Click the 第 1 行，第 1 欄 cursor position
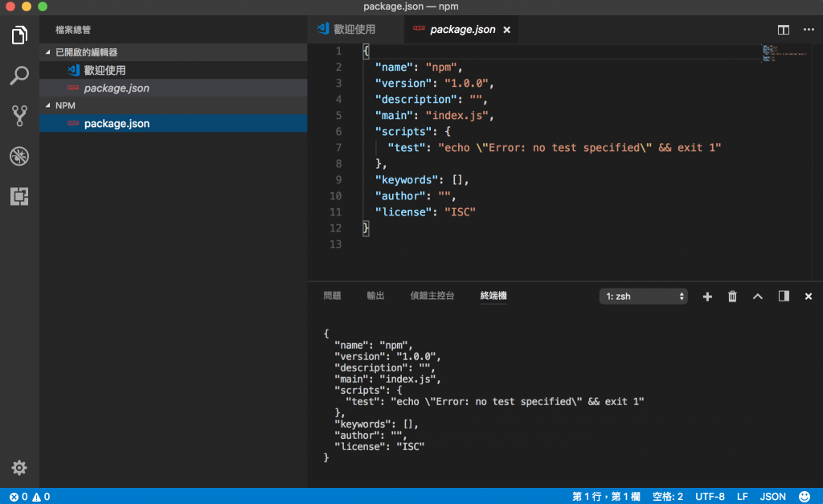 [606, 497]
